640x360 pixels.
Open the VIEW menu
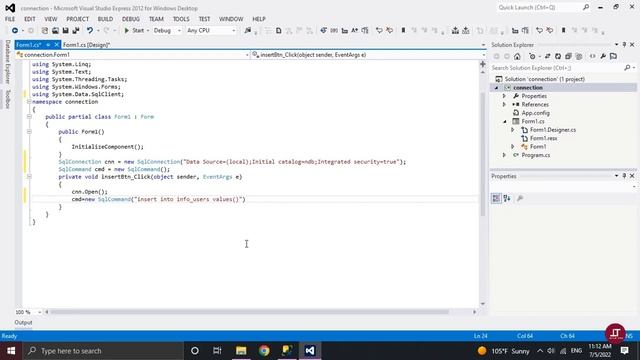[x=51, y=19]
